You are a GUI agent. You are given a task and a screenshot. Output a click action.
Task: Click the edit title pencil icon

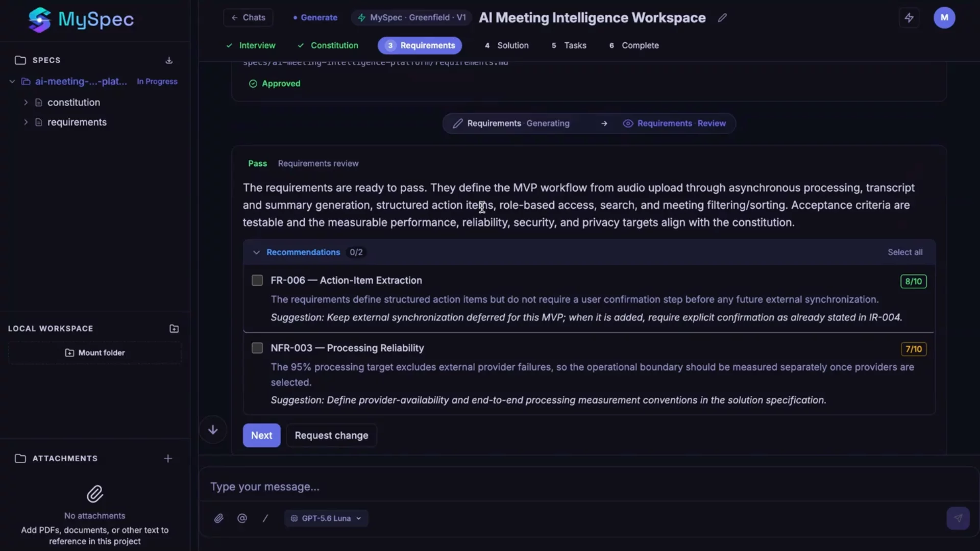pos(722,18)
